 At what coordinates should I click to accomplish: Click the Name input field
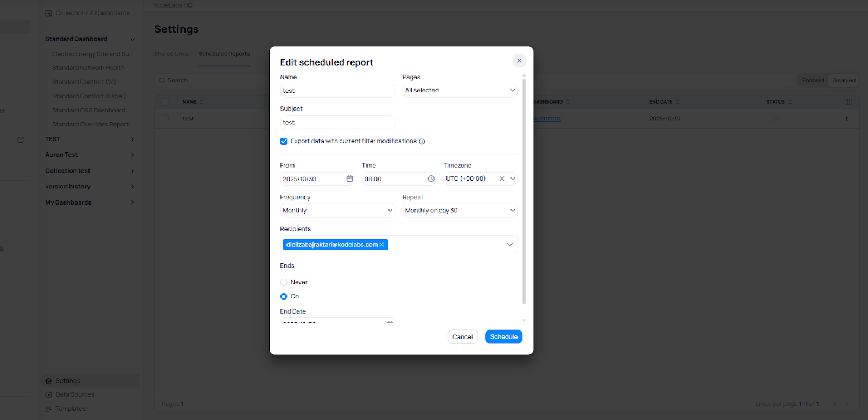pos(337,91)
